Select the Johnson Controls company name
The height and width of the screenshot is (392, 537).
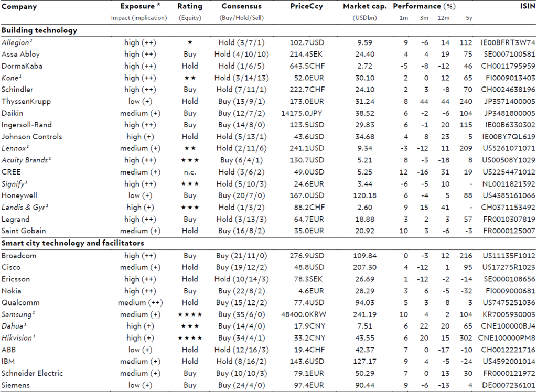click(x=32, y=137)
